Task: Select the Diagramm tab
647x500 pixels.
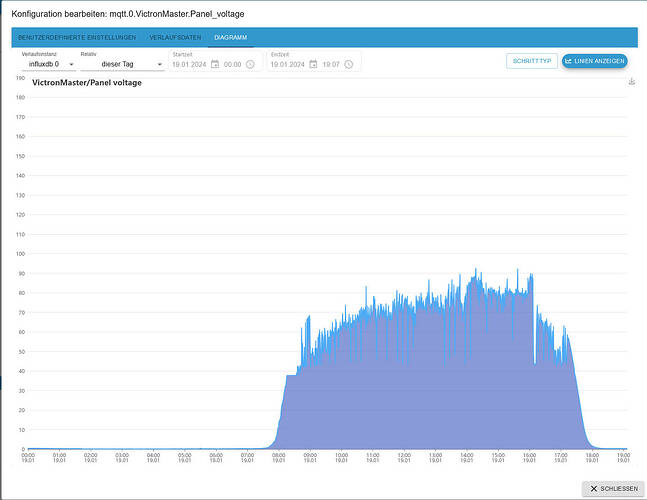Action: 231,38
